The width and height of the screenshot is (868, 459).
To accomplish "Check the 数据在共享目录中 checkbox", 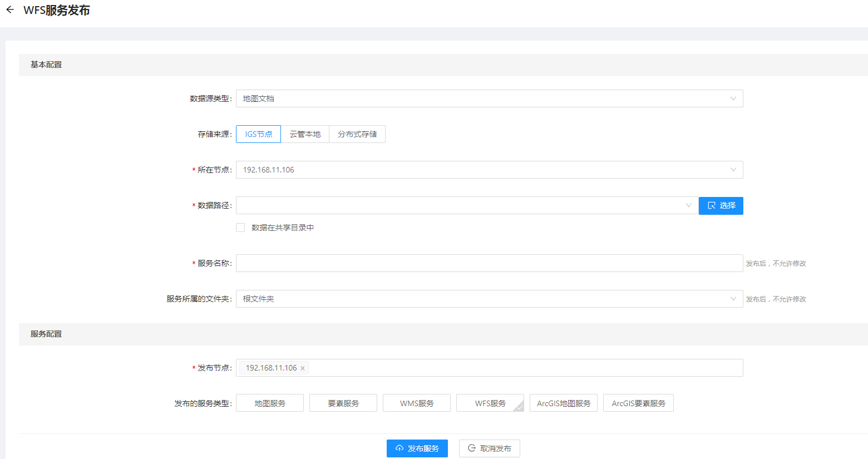I will coord(240,228).
